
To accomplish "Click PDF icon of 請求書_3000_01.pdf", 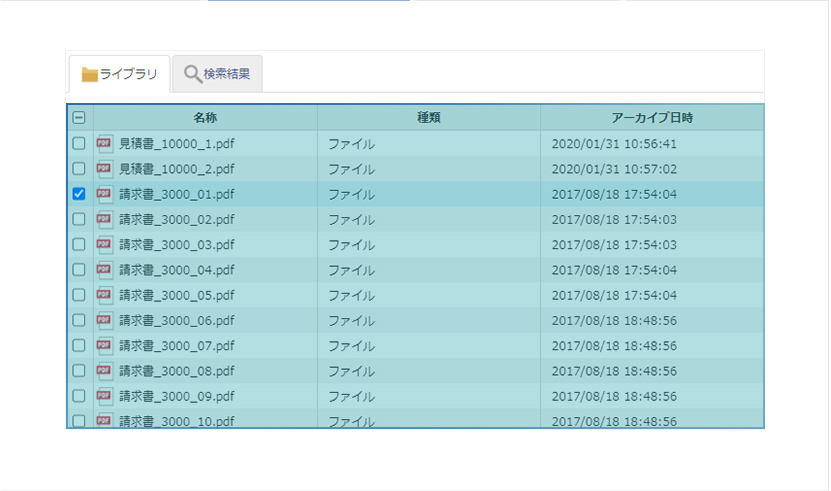I will (x=104, y=195).
